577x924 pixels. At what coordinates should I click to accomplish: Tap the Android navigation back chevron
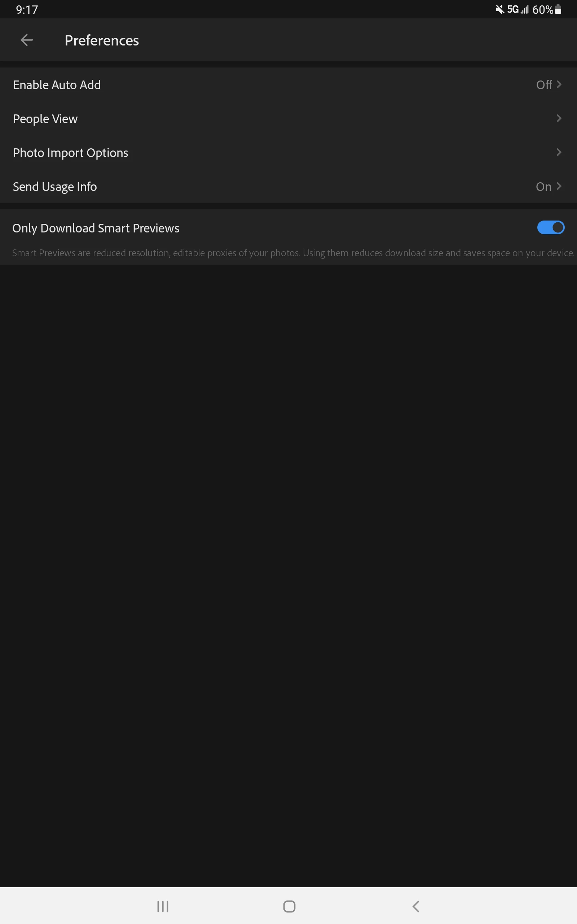tap(416, 906)
